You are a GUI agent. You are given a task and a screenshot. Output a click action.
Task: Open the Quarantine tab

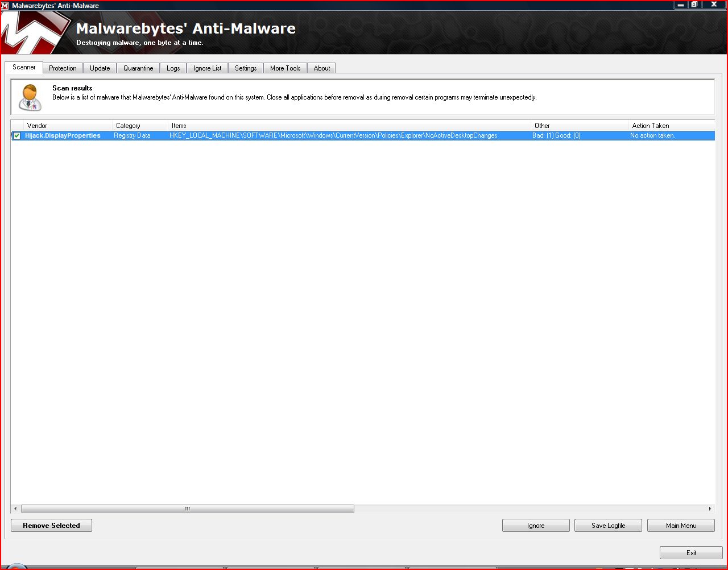point(138,68)
